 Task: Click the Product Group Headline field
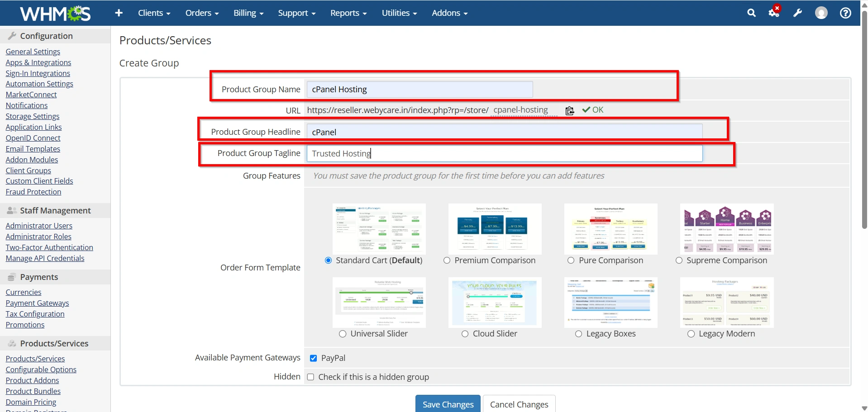click(x=505, y=132)
